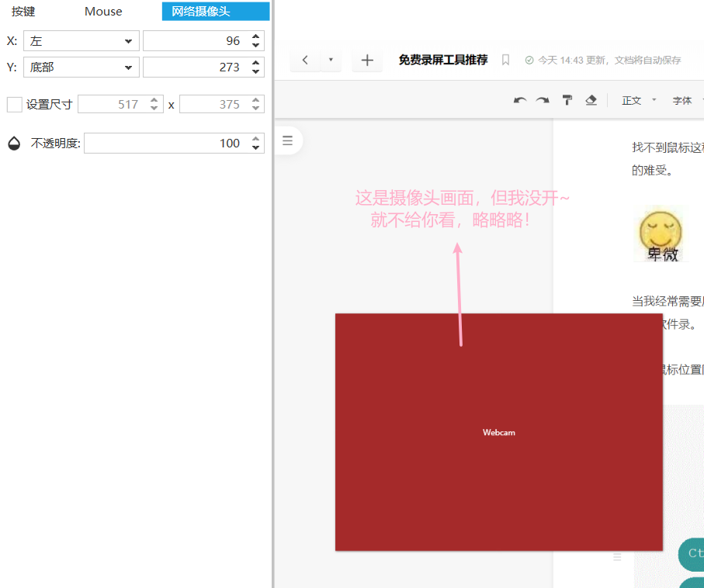Open history dropdown beside back arrow
This screenshot has height=588, width=704.
point(331,60)
